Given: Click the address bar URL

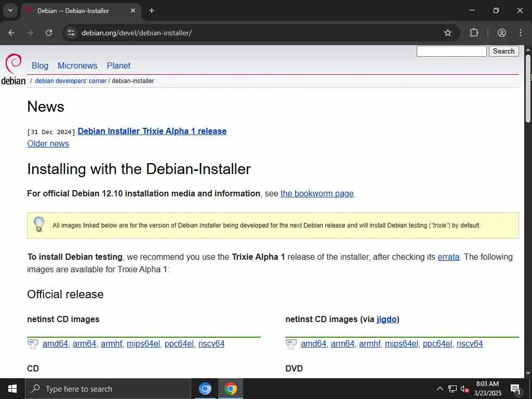Looking at the screenshot, I should 137,33.
